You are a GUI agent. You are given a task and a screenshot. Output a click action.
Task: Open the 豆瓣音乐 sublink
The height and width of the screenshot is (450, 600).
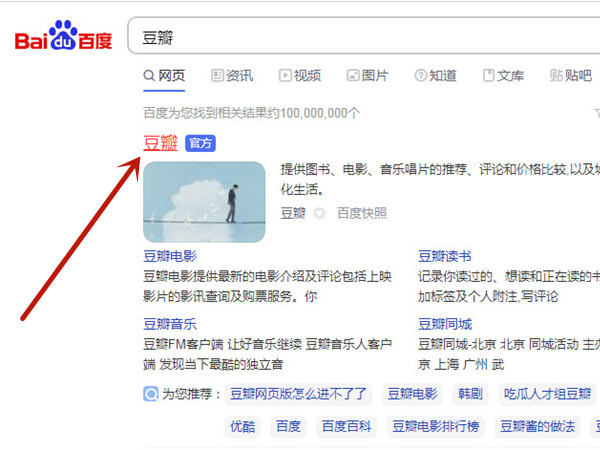point(170,324)
